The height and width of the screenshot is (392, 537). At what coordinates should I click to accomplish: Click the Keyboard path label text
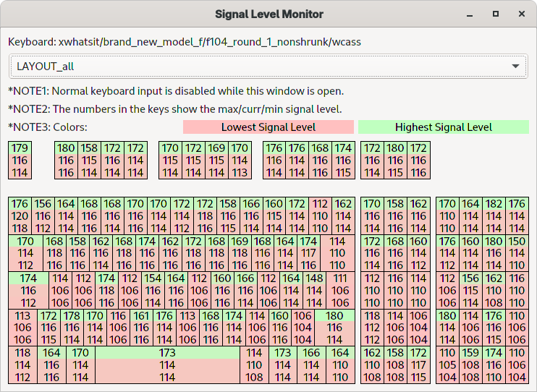pos(185,42)
